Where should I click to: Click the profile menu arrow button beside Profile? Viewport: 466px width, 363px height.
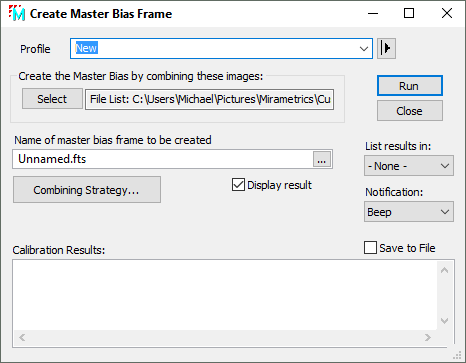pyautogui.click(x=386, y=49)
